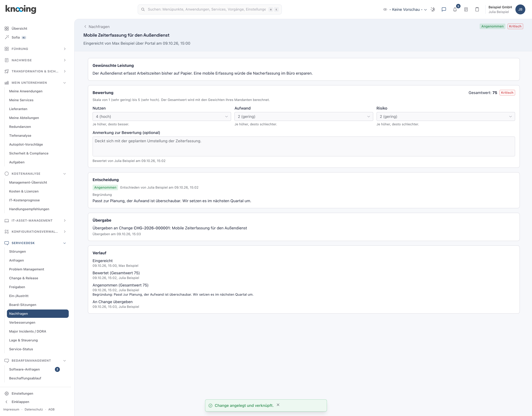532x416 pixels.
Task: Collapse the Bedarfsmanagement section
Action: coord(35,360)
